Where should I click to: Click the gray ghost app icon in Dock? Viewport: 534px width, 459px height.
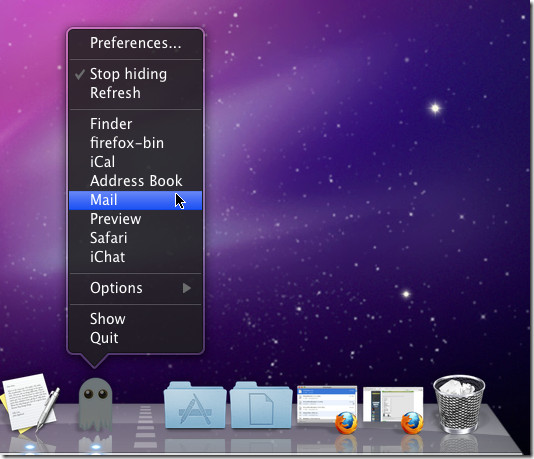pos(95,404)
